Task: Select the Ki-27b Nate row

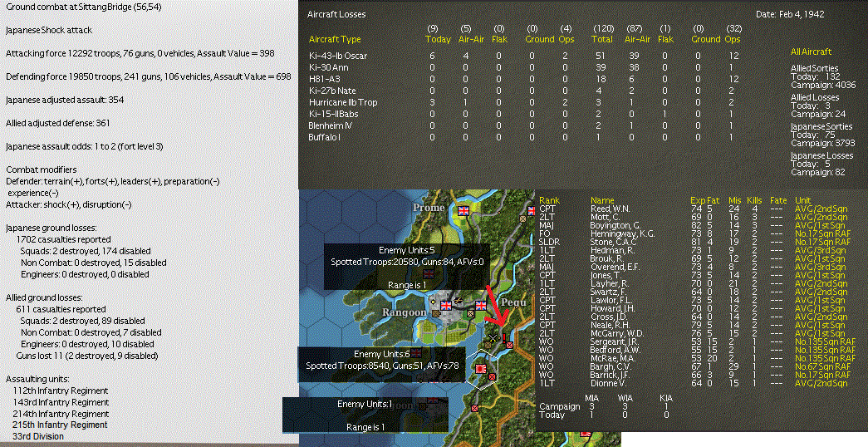Action: (526, 91)
